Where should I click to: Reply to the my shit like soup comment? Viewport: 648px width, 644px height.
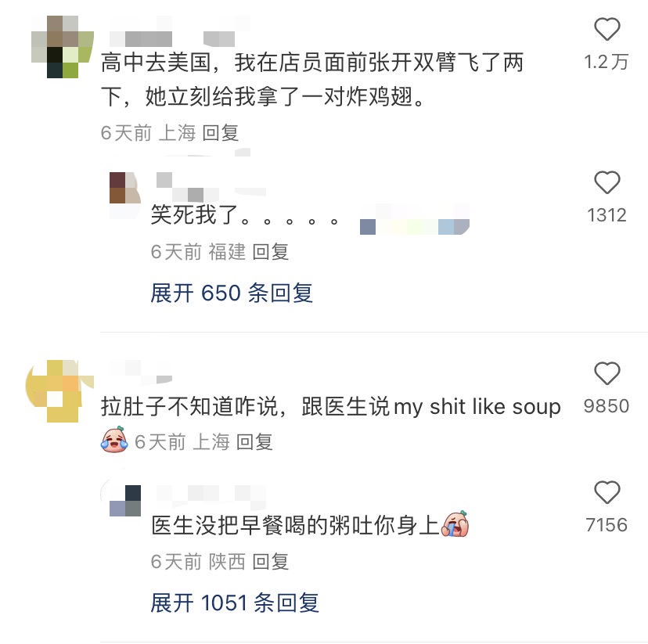tap(254, 442)
